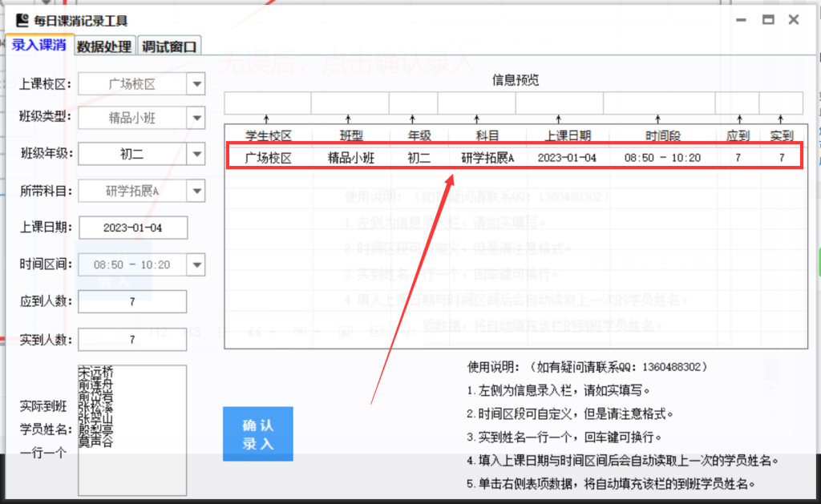Click the 实到人数 input field
The width and height of the screenshot is (821, 504).
(132, 339)
